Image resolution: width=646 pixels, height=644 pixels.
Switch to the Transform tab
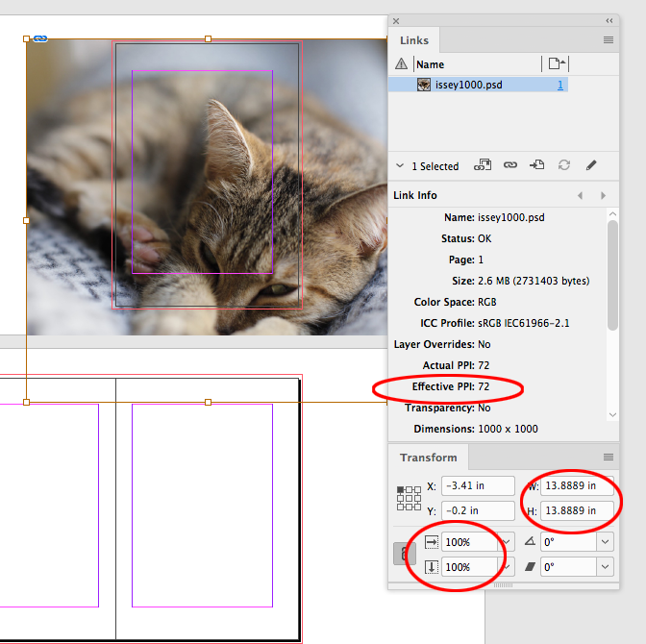429,458
